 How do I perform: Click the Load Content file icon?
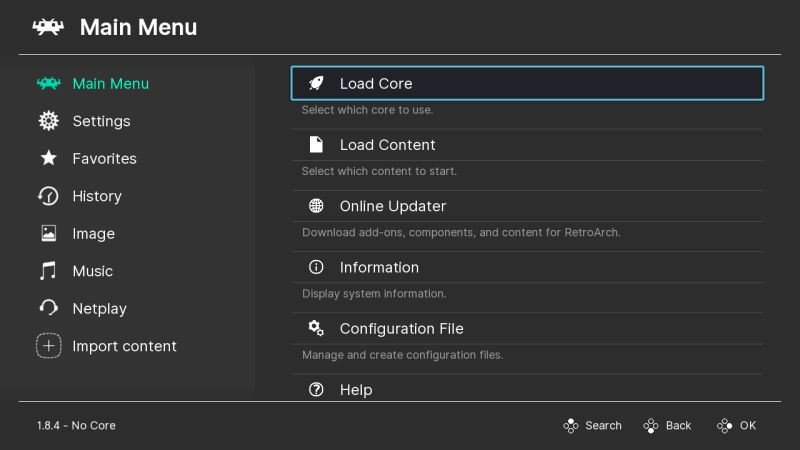[316, 145]
